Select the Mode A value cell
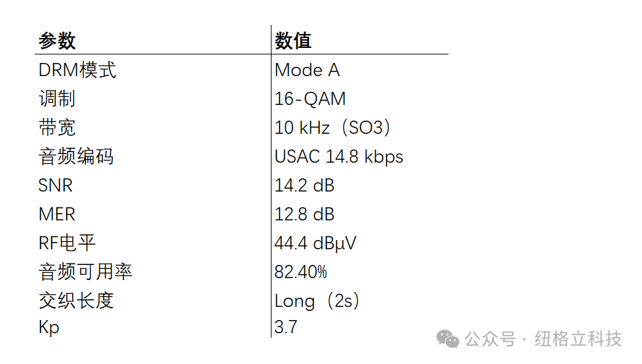The image size is (642, 364). coord(307,70)
